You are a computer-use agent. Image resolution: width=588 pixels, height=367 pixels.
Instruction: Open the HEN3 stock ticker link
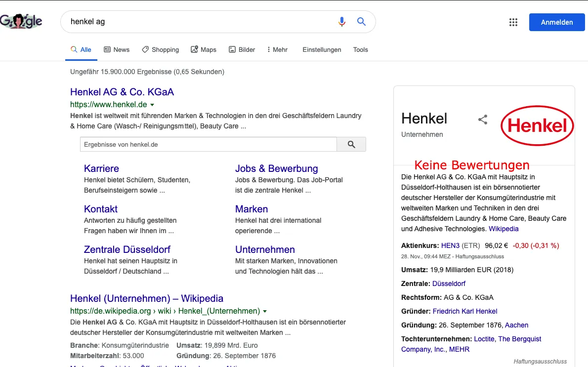coord(450,245)
